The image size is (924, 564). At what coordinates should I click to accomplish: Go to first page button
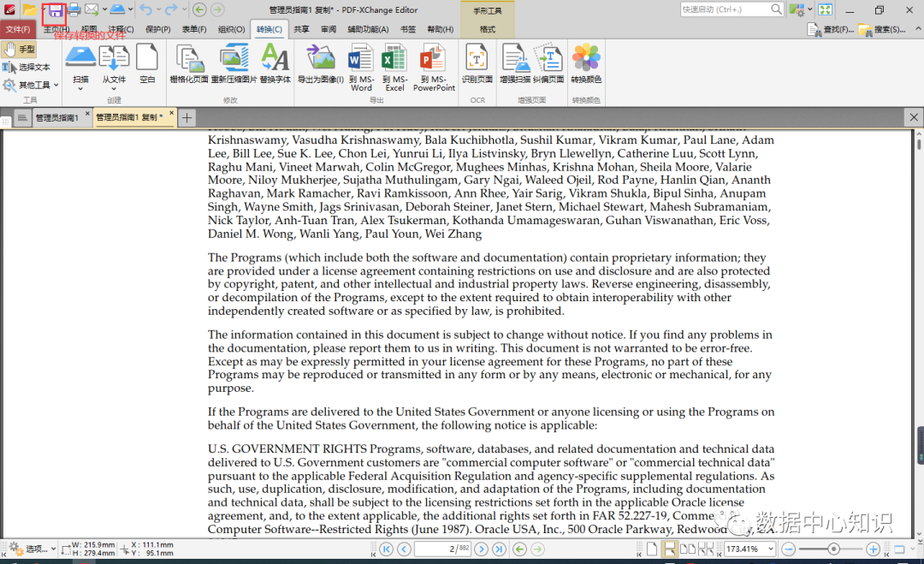point(386,549)
